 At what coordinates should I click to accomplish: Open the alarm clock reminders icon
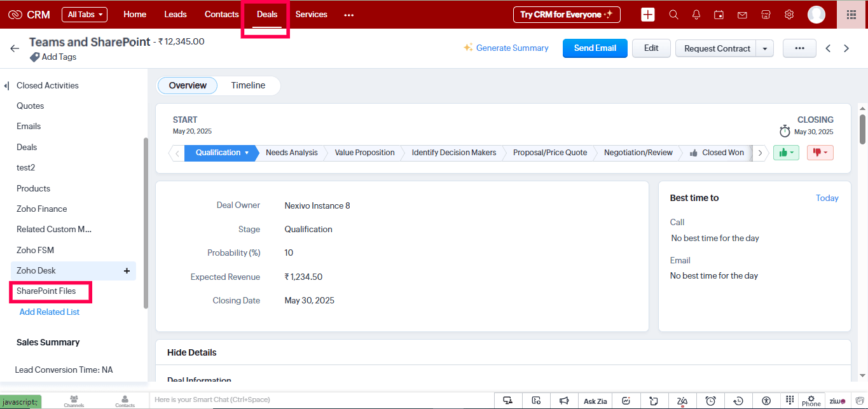711,401
